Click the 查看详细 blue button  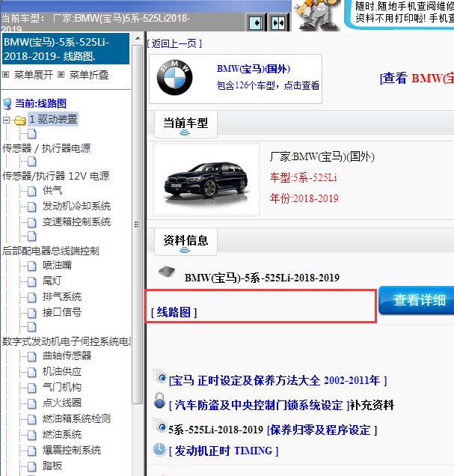[417, 300]
